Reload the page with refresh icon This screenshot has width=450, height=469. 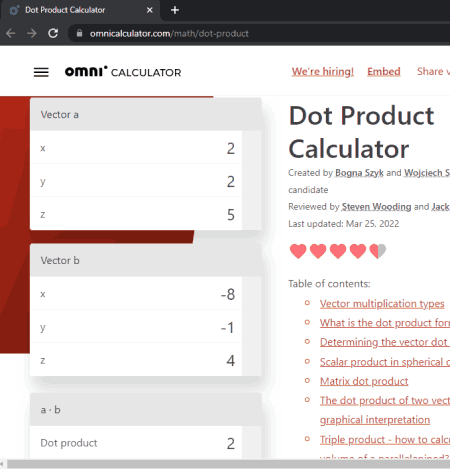(53, 33)
